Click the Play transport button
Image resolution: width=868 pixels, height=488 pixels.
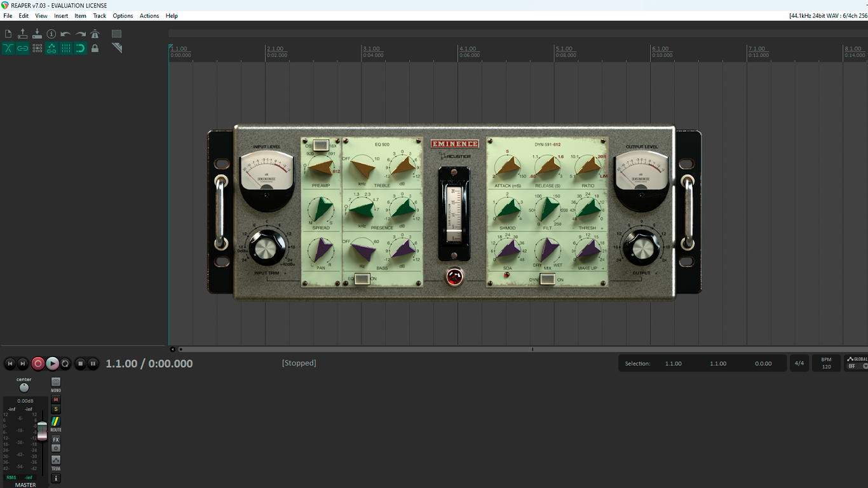click(x=52, y=363)
